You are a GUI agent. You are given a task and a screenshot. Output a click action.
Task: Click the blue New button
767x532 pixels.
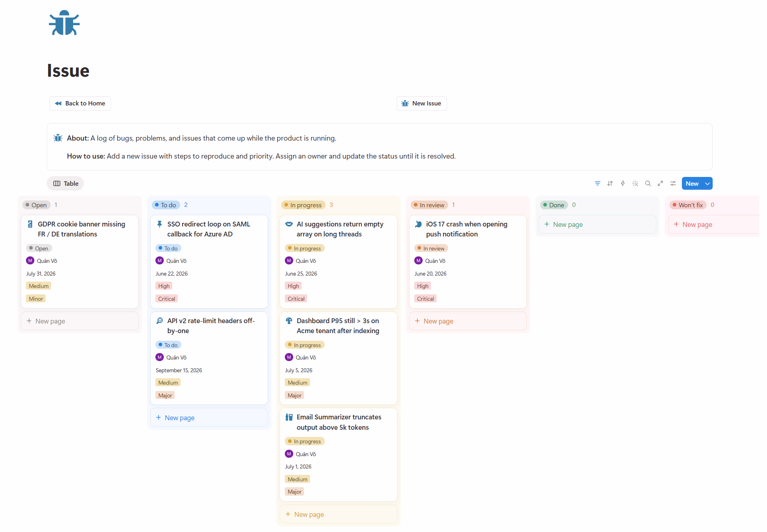pos(692,183)
